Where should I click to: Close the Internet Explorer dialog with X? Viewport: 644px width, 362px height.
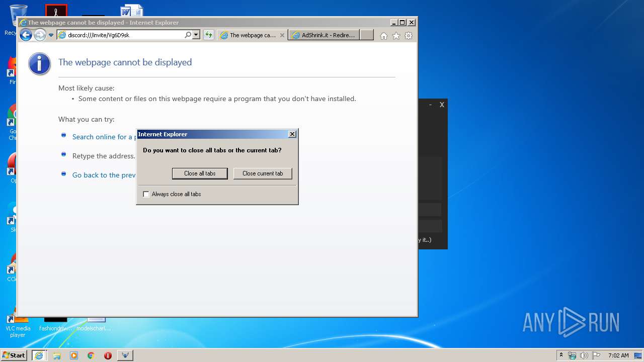click(x=292, y=134)
